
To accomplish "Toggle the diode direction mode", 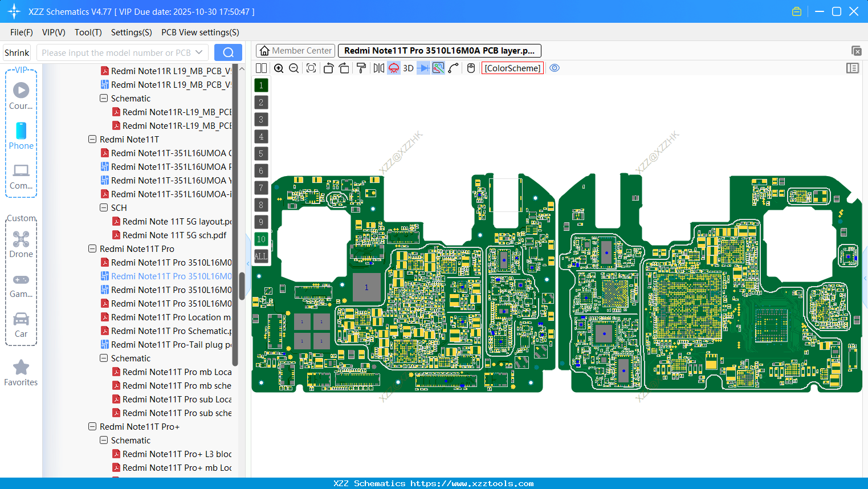I will [422, 68].
